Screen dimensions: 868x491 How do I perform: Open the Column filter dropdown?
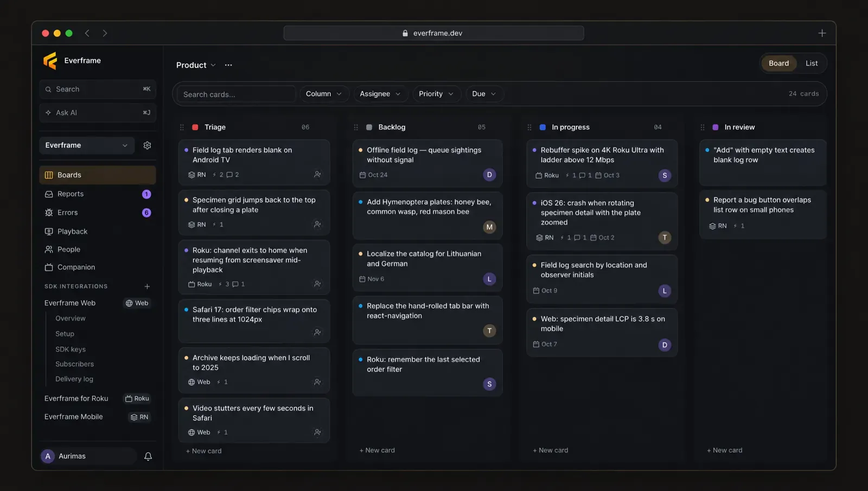coord(324,94)
